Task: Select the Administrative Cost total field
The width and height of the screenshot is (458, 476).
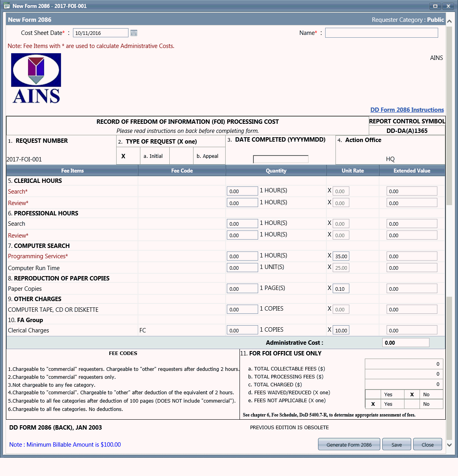Action: [x=406, y=343]
